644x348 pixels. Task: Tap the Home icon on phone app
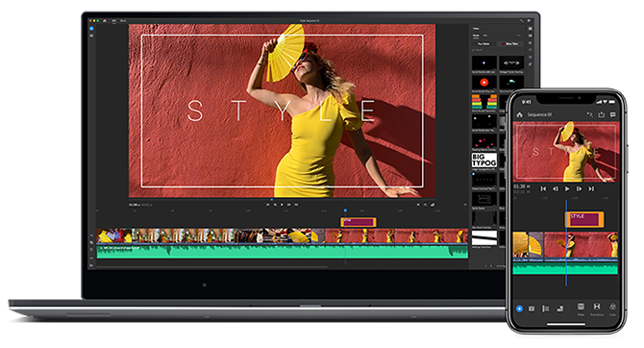(520, 114)
